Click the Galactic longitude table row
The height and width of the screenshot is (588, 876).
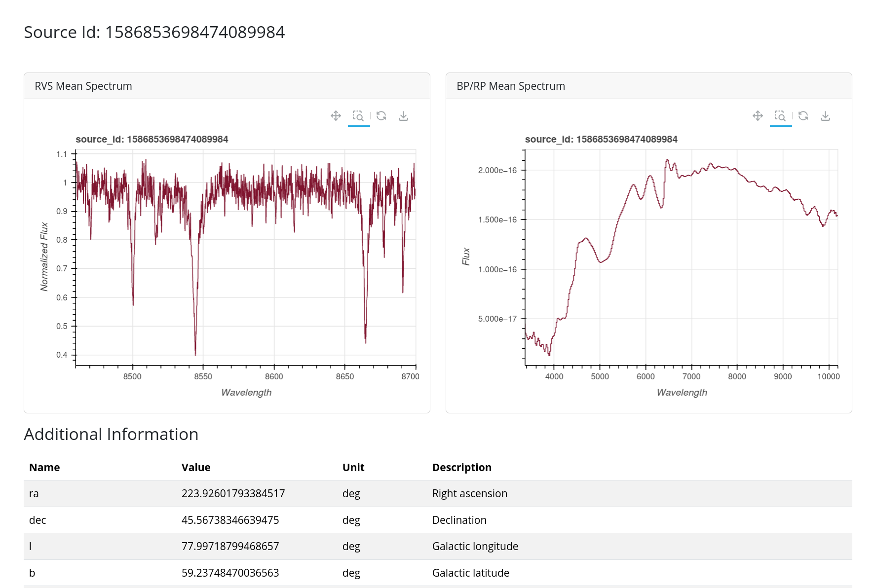(437, 547)
